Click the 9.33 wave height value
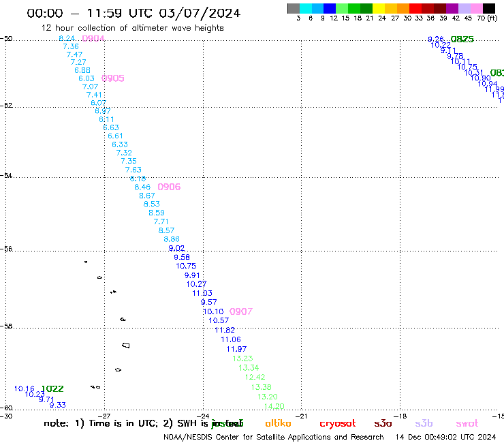The width and height of the screenshot is (504, 443). point(58,405)
